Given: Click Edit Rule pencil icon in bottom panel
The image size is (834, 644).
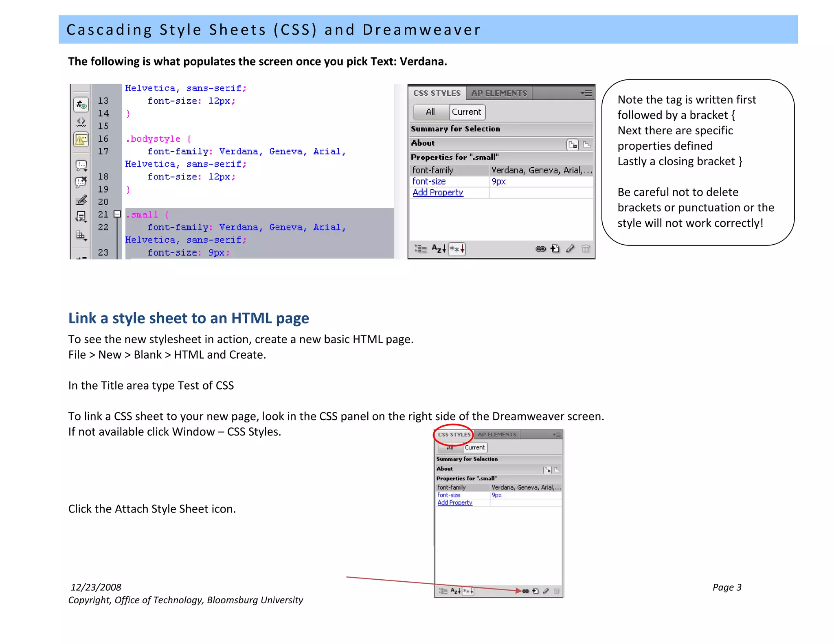Looking at the screenshot, I should 546,591.
